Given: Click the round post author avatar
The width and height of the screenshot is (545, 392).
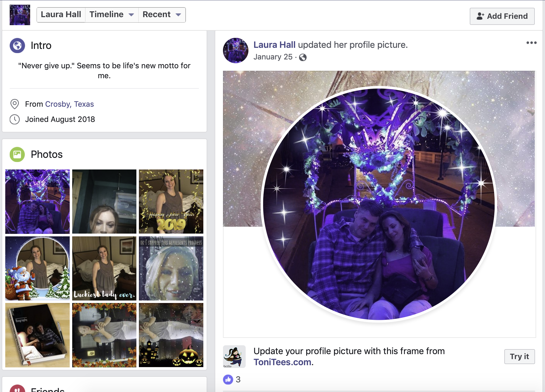Looking at the screenshot, I should point(235,51).
